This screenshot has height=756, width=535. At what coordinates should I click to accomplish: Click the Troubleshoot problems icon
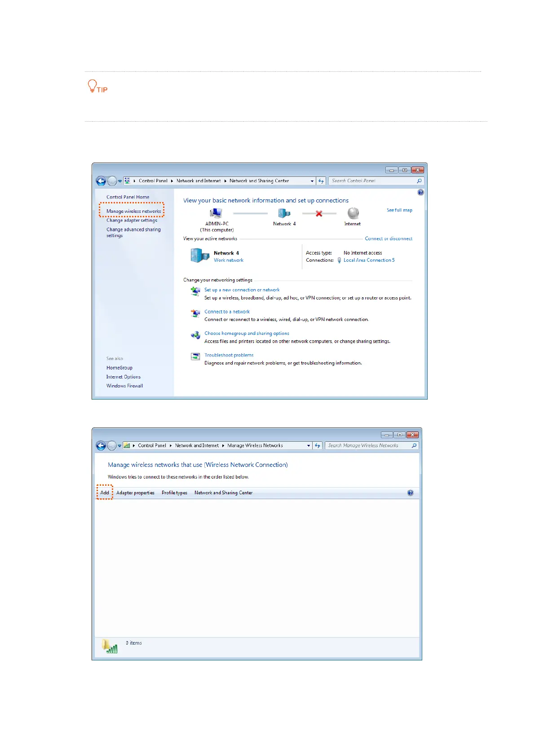click(195, 356)
